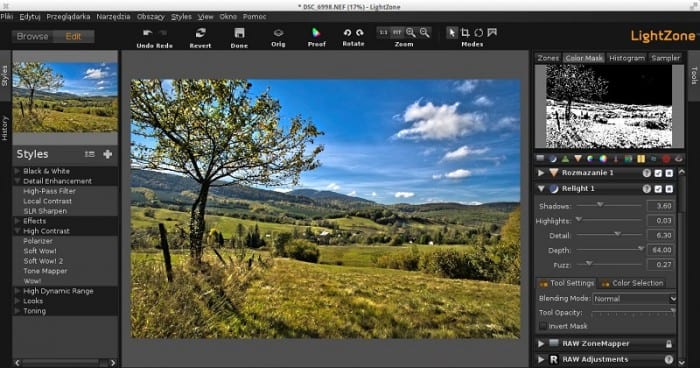Click the image thumbnail preview in Styles panel
Screen dimensions: 700x368
(65, 97)
